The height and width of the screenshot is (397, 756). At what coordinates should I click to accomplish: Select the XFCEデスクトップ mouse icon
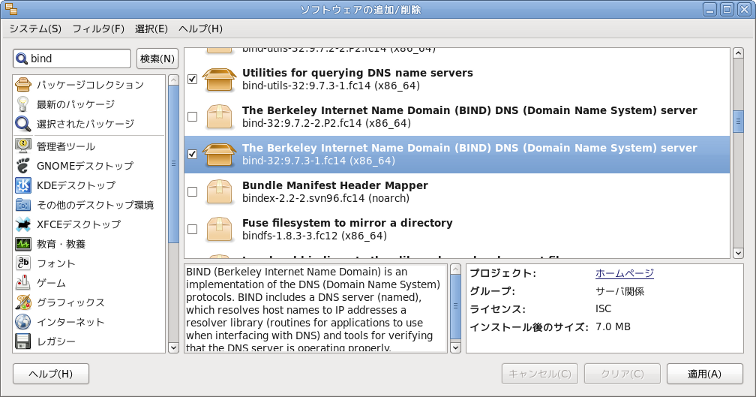(23, 224)
